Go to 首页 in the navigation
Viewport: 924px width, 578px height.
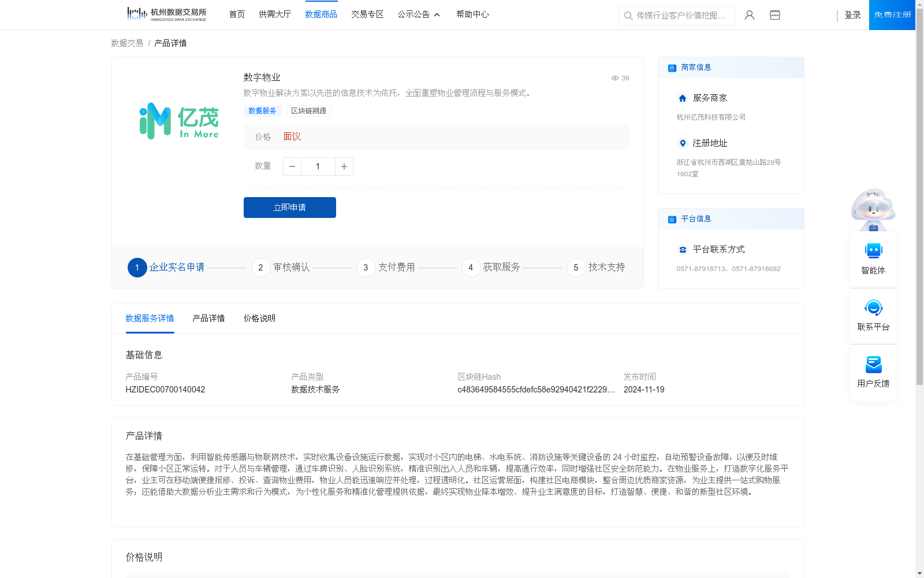coord(237,14)
